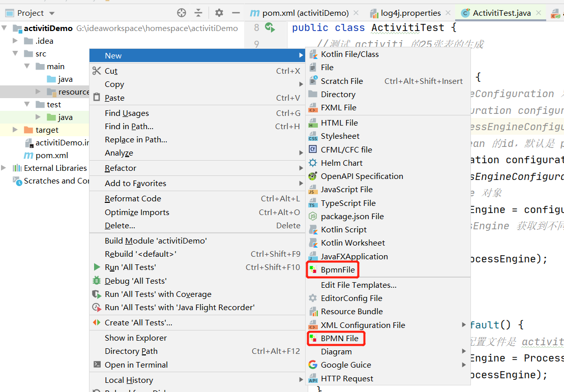Select Find in Path...

point(197,126)
